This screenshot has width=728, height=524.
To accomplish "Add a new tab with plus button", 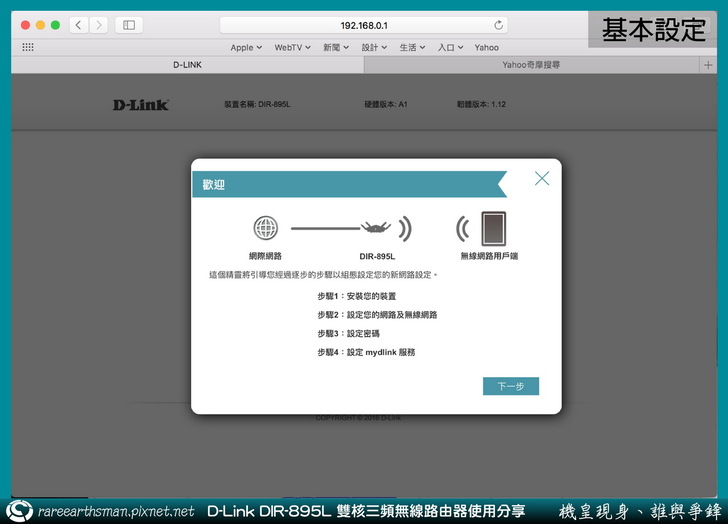I will pos(708,64).
